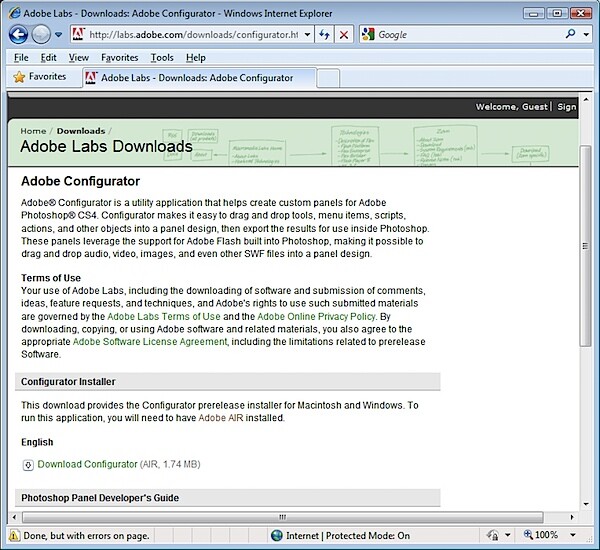Open the Edit menu
This screenshot has width=600, height=550.
coord(49,58)
